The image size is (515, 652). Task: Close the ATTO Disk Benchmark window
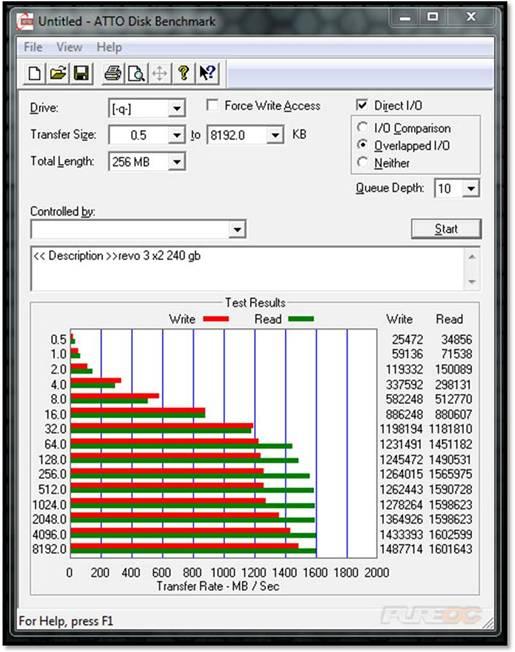pyautogui.click(x=471, y=17)
